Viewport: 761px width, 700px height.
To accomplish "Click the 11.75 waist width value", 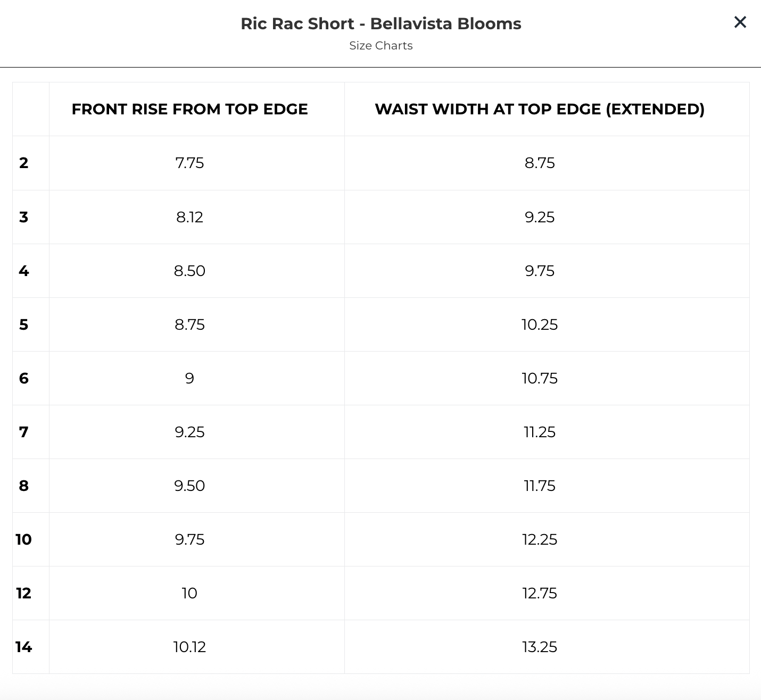I will point(540,486).
